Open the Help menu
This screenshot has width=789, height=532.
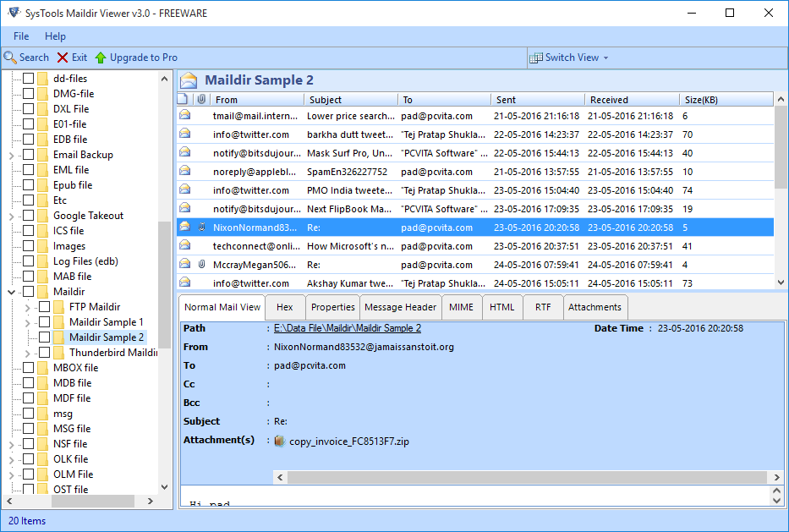click(x=55, y=36)
